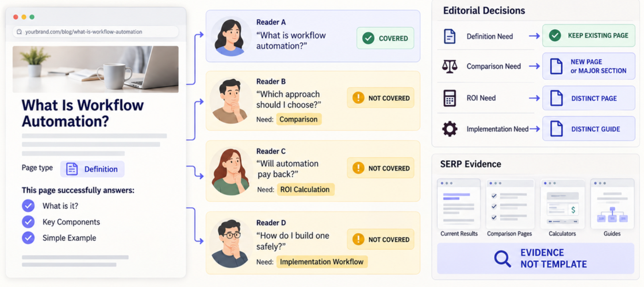
Task: Click the green maximize dot in browser window
Action: pyautogui.click(x=32, y=17)
